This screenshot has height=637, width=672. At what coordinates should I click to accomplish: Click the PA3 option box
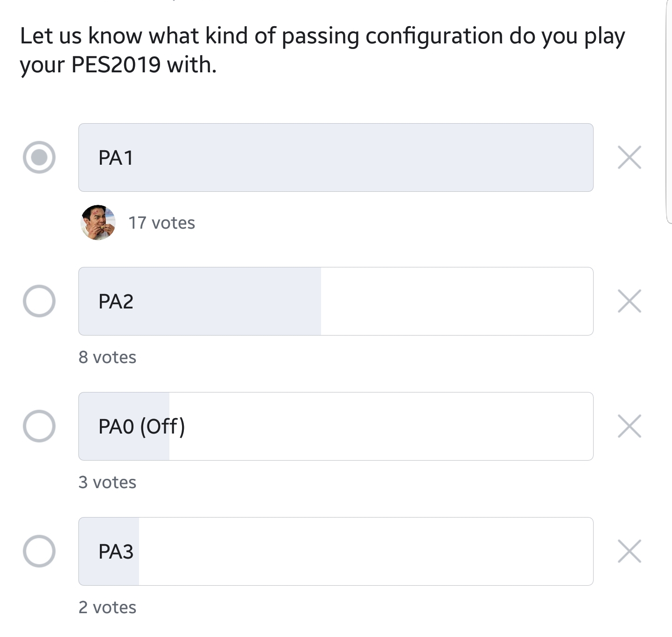coord(336,551)
